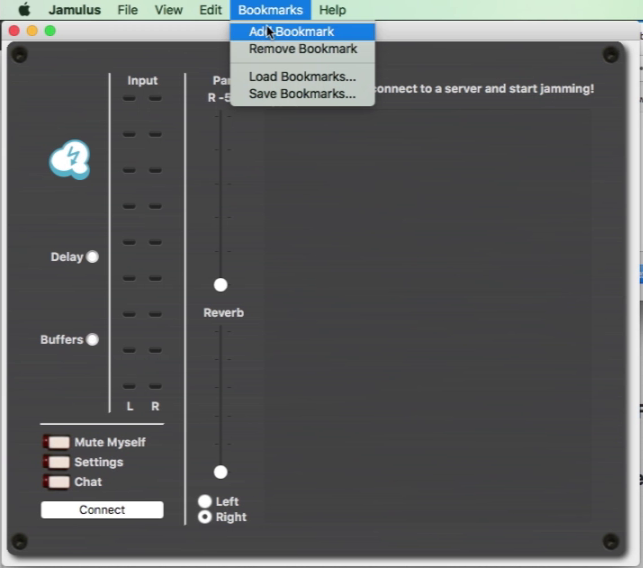Click the Delay status indicator light
Viewport: 643px width, 568px height.
coord(93,257)
